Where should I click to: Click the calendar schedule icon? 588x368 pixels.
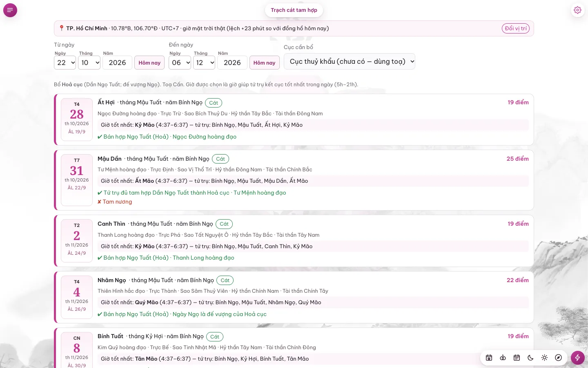click(517, 358)
